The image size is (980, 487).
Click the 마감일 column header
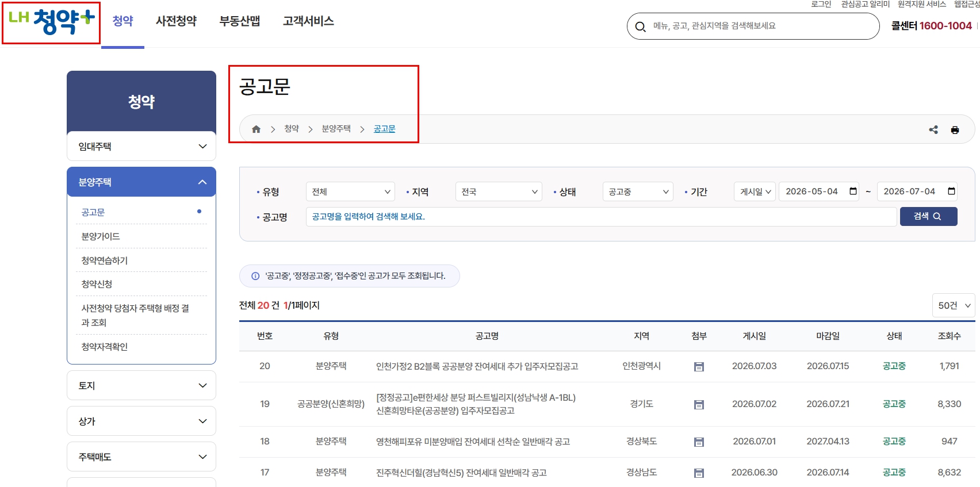pos(828,336)
